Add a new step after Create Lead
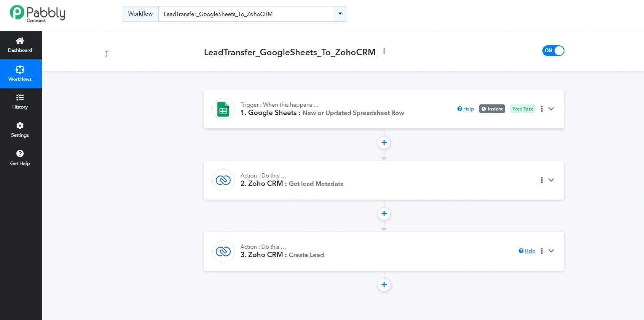 (384, 285)
